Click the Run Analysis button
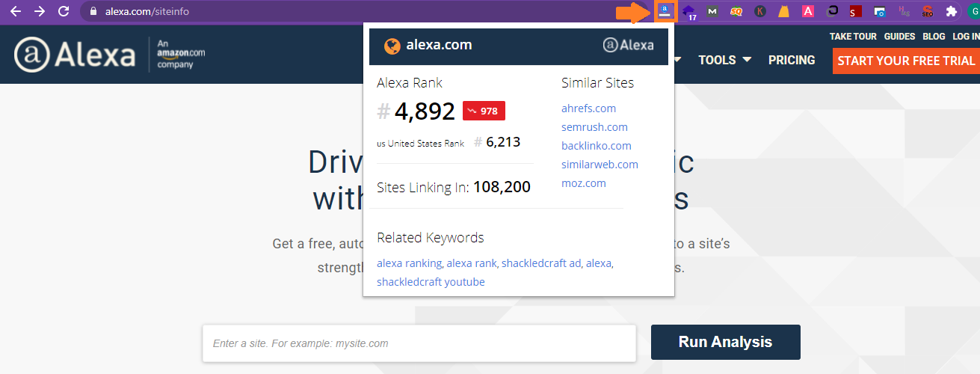The image size is (980, 374). point(725,342)
